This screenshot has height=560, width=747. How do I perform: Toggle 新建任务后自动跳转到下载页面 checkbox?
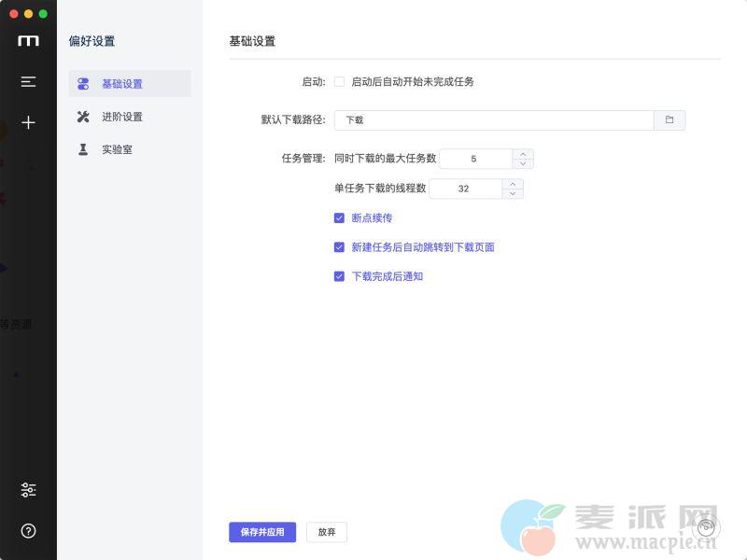[340, 247]
